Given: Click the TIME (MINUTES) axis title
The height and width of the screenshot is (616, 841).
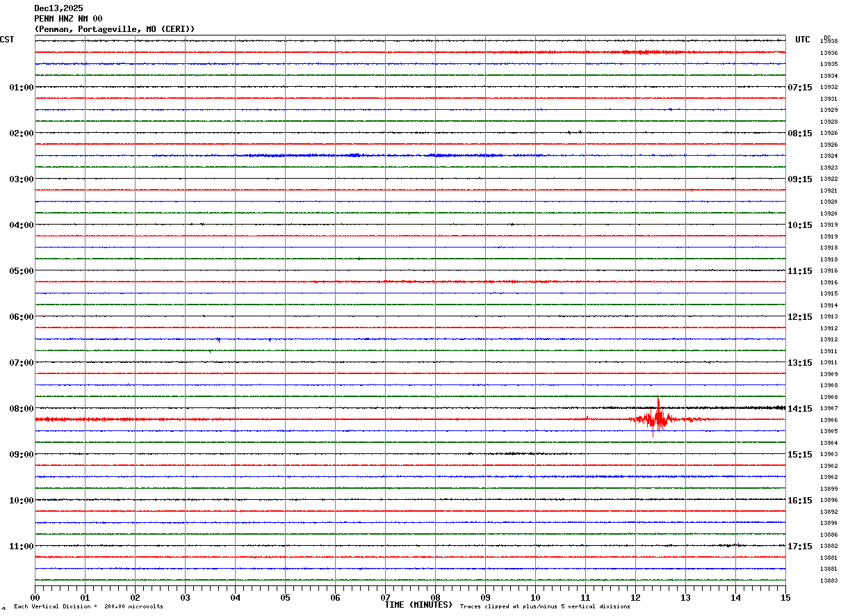Looking at the screenshot, I should 418,605.
